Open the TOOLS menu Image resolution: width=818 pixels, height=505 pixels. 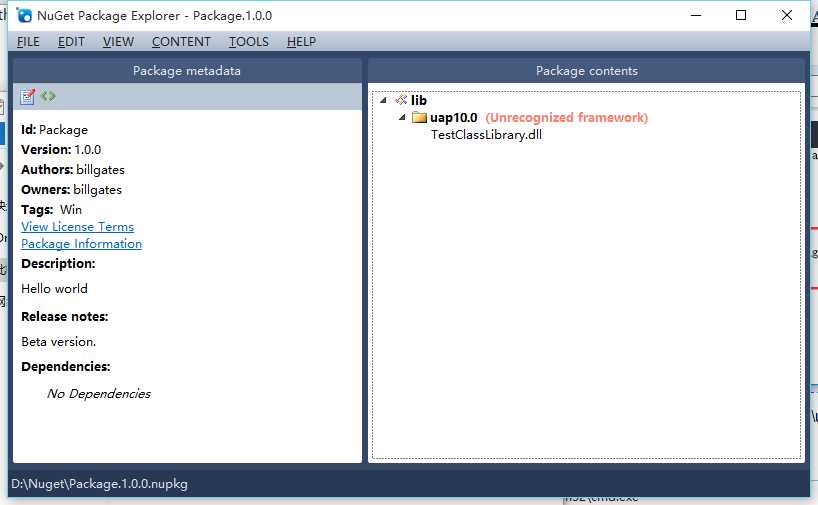coord(248,42)
